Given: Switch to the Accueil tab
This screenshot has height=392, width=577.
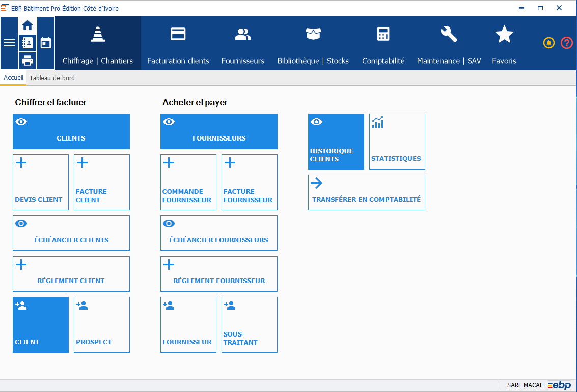Looking at the screenshot, I should [13, 78].
